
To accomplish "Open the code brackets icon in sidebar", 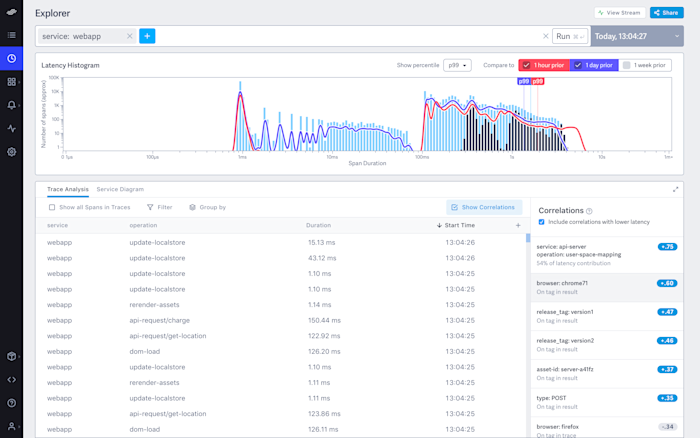I will click(12, 380).
